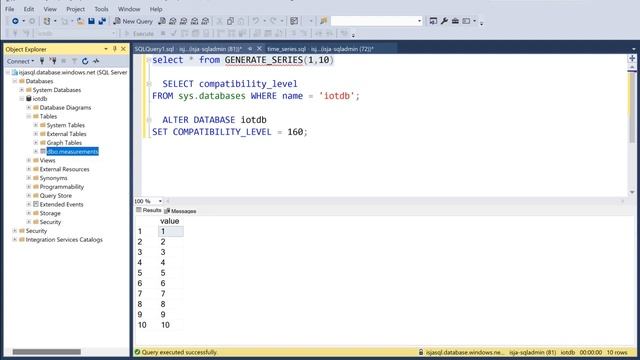Select the Extended Events folder
This screenshot has width=640, height=360.
click(61, 204)
